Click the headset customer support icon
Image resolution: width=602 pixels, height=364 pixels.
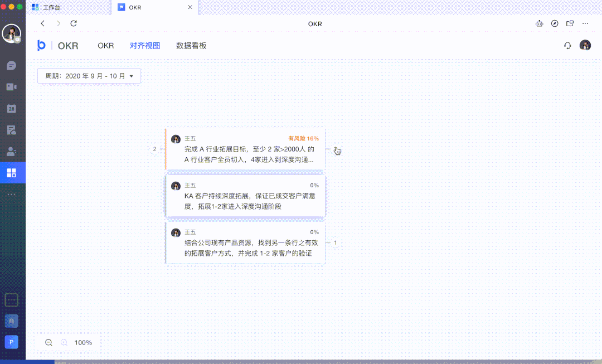pyautogui.click(x=567, y=46)
